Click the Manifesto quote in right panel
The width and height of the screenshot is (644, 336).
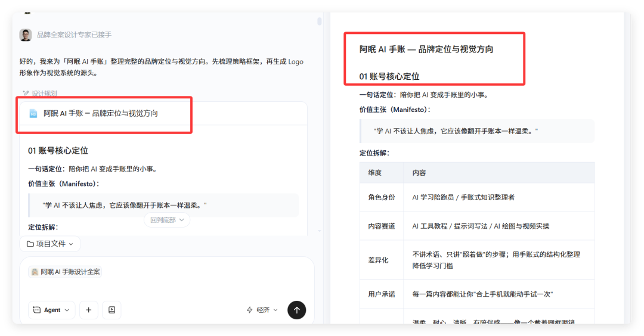click(x=477, y=131)
